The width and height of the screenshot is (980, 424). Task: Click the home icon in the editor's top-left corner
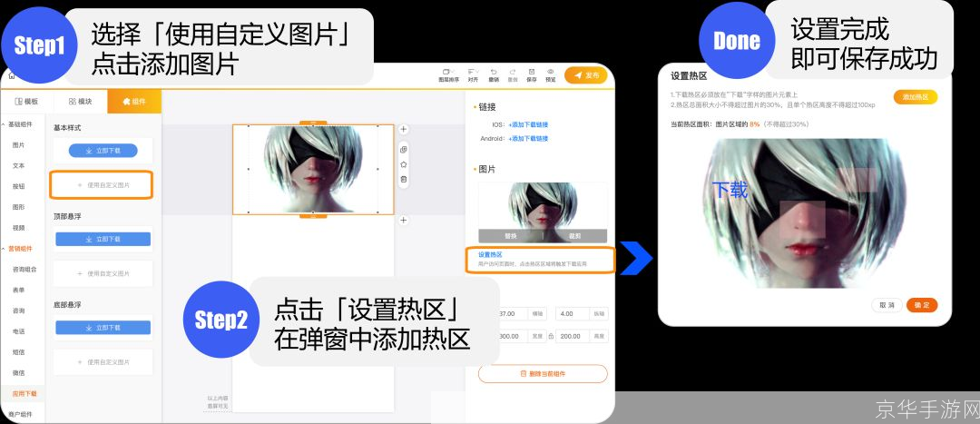pyautogui.click(x=11, y=75)
